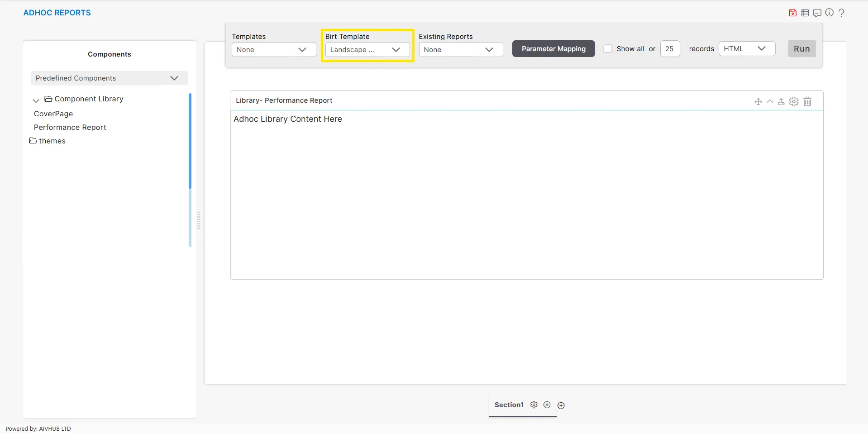
Task: Click the info circle icon
Action: [829, 13]
